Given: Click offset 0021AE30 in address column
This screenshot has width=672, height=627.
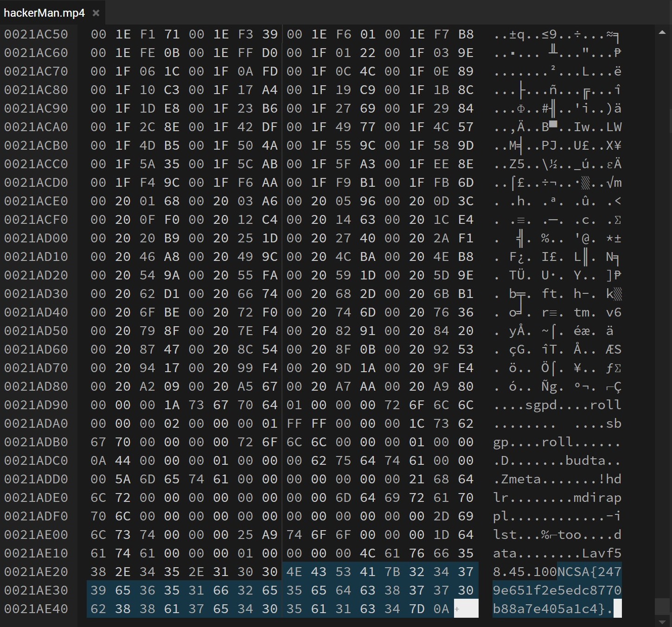Looking at the screenshot, I should pos(36,590).
